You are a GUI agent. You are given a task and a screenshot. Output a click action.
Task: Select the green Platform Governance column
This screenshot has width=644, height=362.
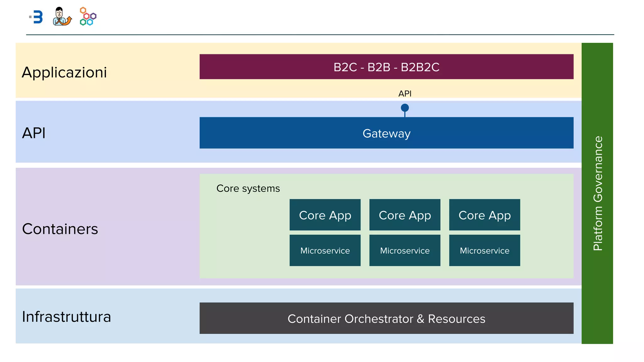click(597, 193)
